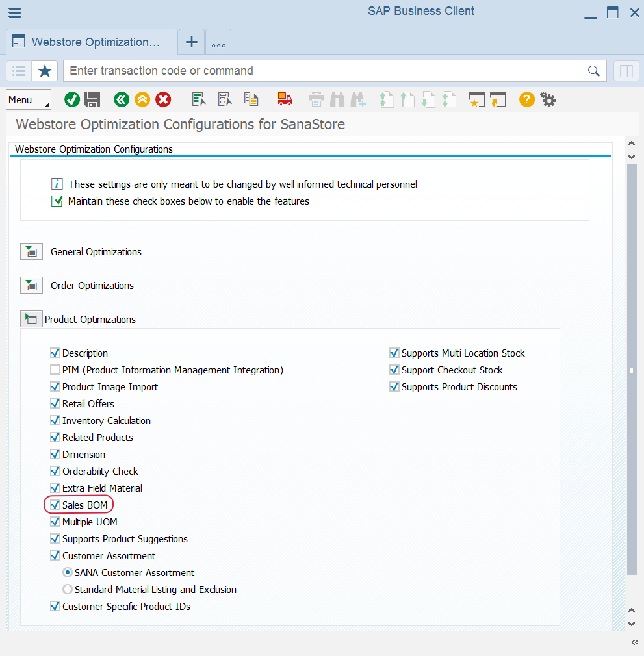
Task: Toggle Customer Specific Product IDs checkbox
Action: point(55,606)
